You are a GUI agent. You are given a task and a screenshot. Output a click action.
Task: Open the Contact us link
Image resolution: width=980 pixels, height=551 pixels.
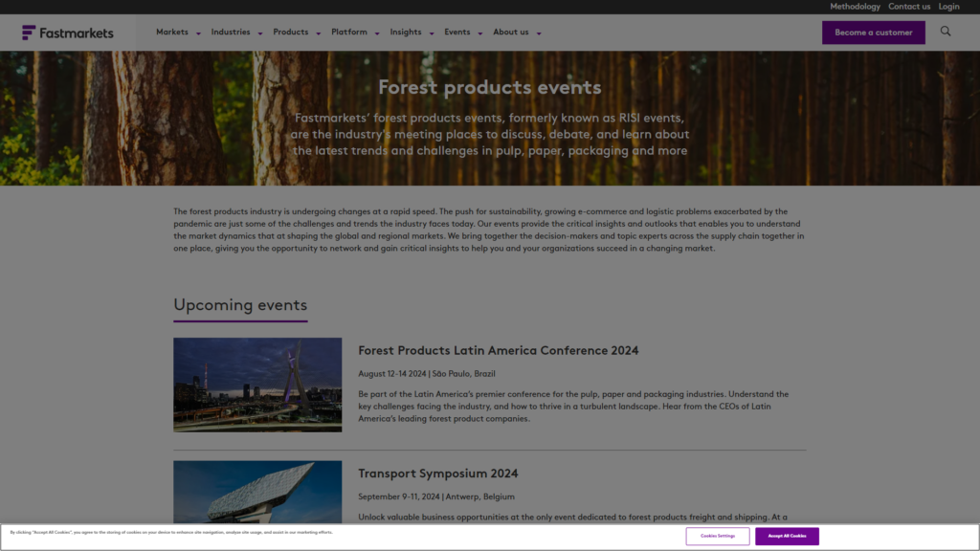pos(909,7)
